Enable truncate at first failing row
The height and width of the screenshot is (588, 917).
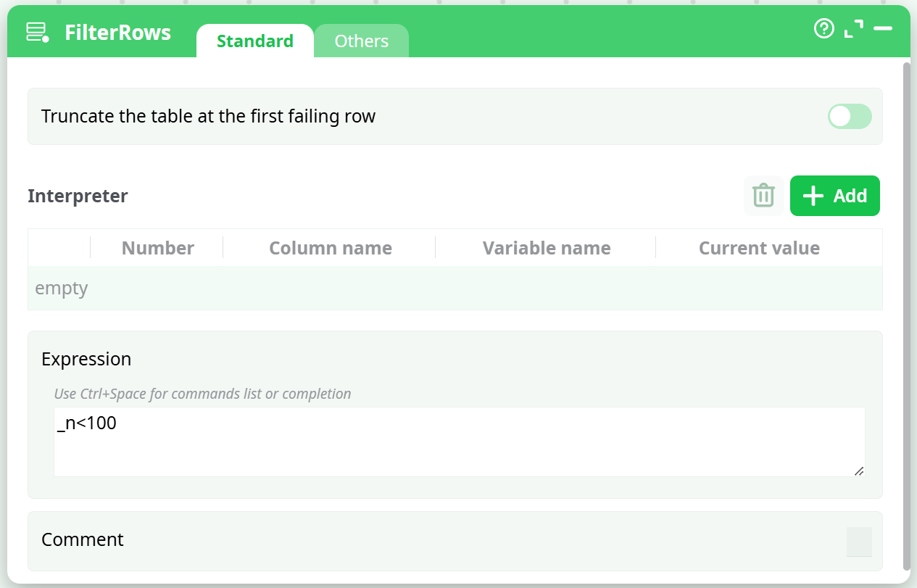(850, 117)
